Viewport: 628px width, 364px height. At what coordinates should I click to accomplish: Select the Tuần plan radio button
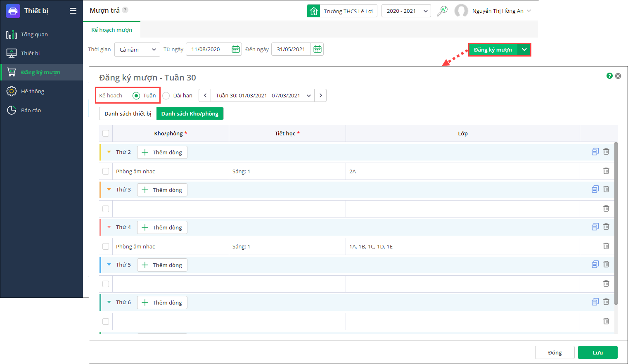pyautogui.click(x=136, y=96)
